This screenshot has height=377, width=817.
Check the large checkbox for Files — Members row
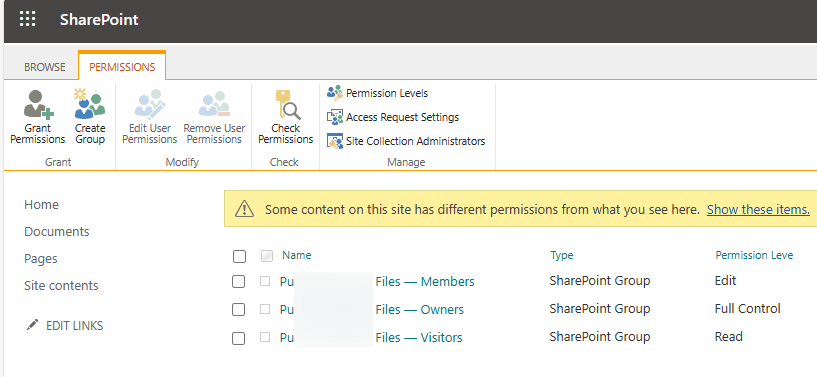[x=239, y=282]
